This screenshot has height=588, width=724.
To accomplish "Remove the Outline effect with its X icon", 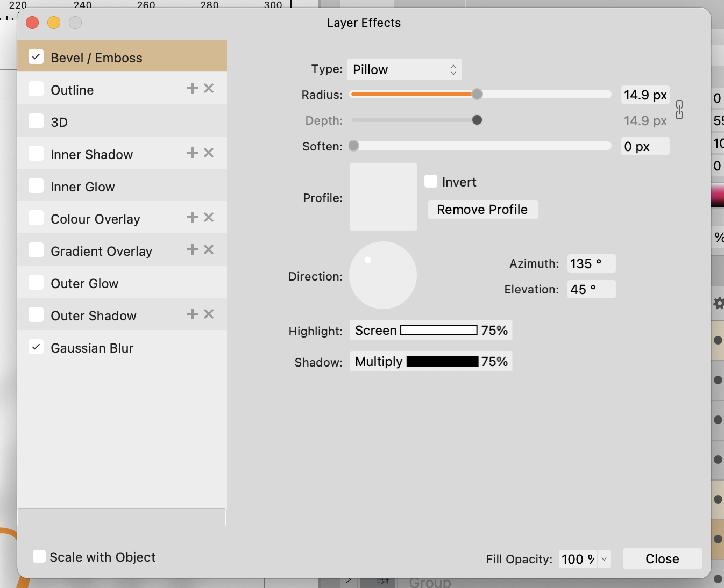I will (209, 88).
